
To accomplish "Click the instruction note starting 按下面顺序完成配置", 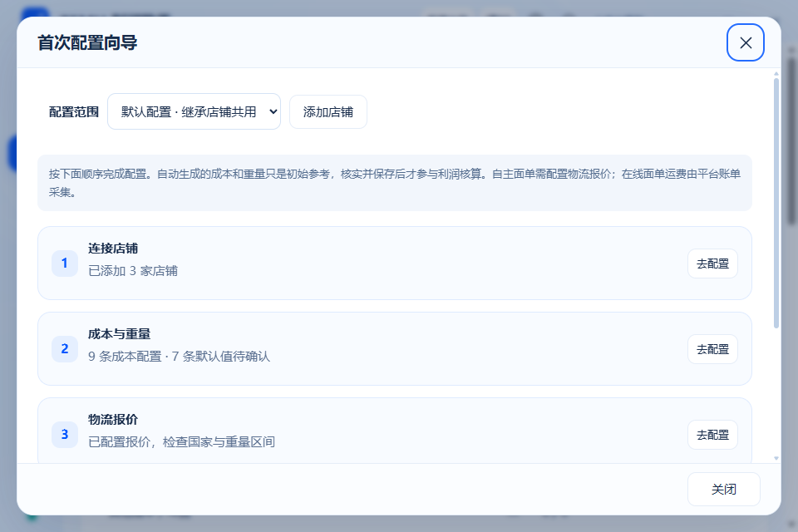I will [394, 183].
